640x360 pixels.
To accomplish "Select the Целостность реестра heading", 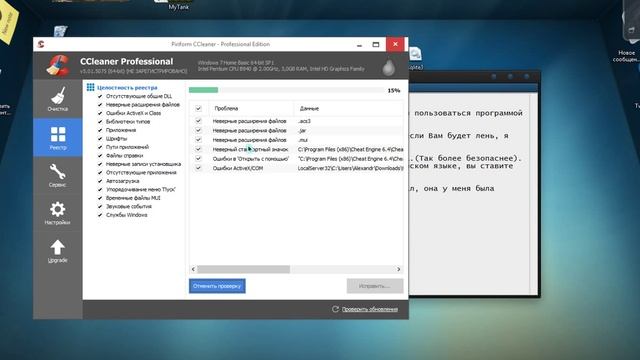I will 127,88.
